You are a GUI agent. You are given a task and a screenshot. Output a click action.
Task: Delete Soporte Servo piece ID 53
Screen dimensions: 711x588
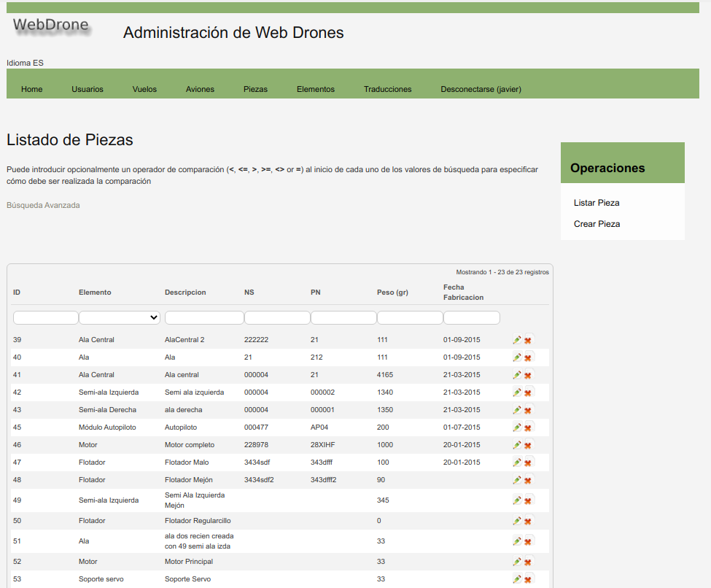tap(528, 579)
